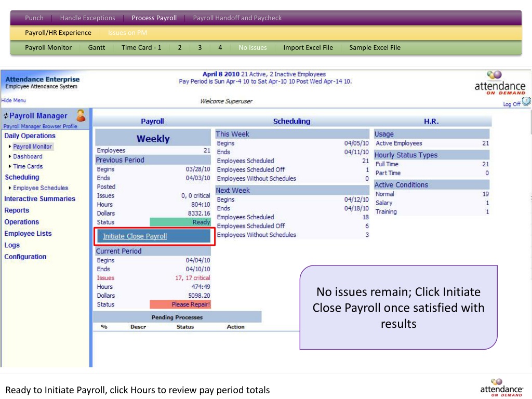Click the current period Issues value '17, 17 critical'

click(x=192, y=278)
